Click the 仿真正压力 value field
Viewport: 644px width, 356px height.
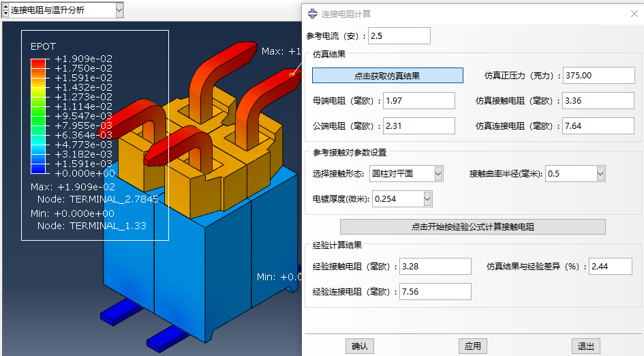(x=597, y=76)
